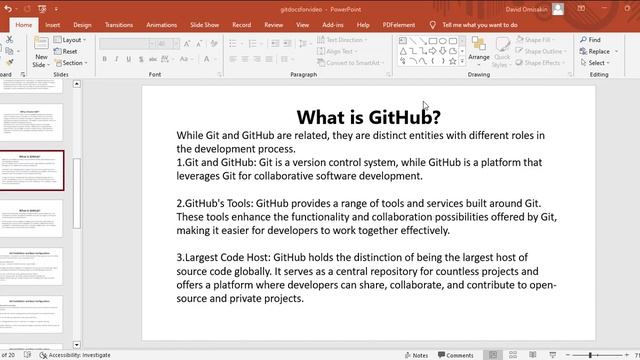Select the selected 'What is GitHub?' thumbnail
The image size is (640, 360).
click(x=31, y=170)
